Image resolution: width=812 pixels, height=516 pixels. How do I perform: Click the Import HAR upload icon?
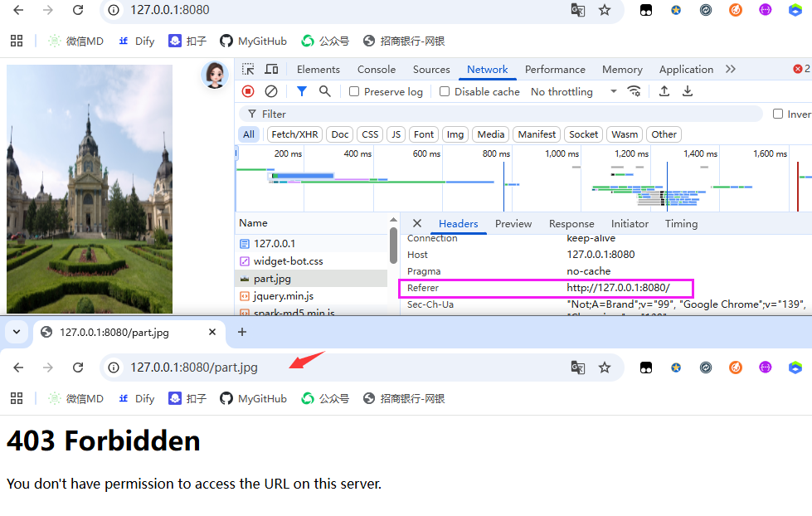pyautogui.click(x=664, y=92)
